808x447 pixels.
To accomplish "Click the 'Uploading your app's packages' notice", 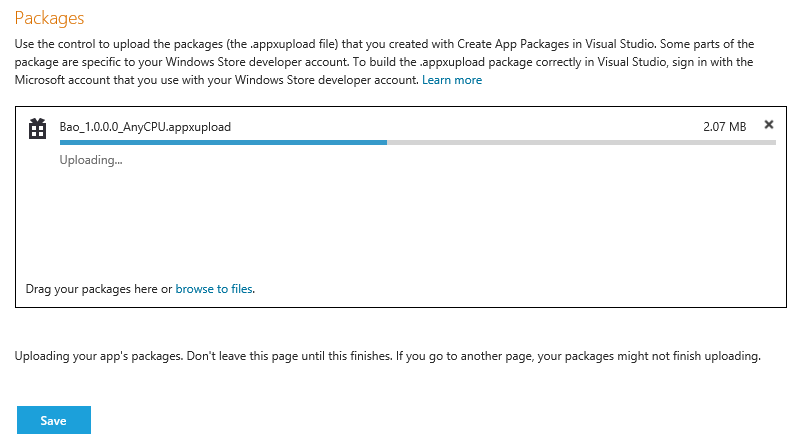I will 98,356.
